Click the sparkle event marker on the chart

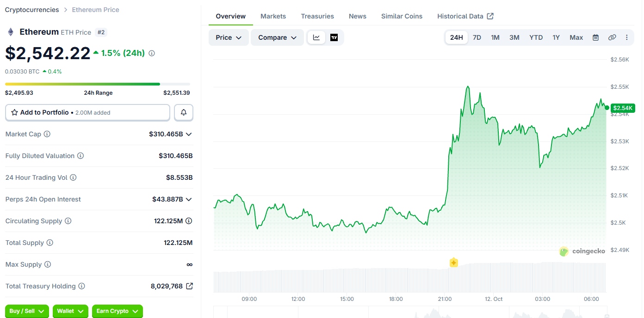454,263
